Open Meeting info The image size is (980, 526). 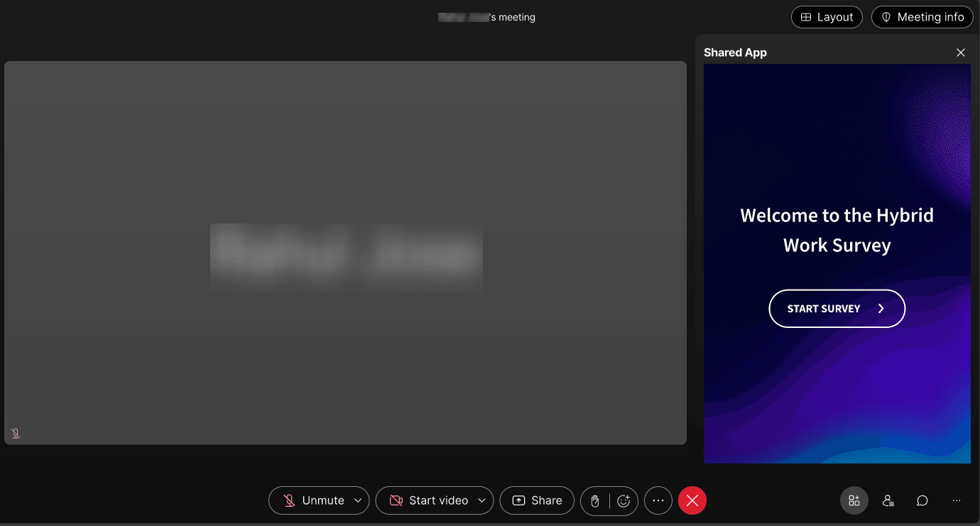pos(922,17)
